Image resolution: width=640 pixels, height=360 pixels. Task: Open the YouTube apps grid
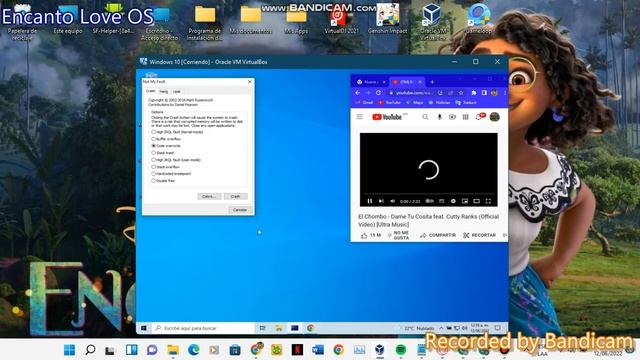coord(465,117)
